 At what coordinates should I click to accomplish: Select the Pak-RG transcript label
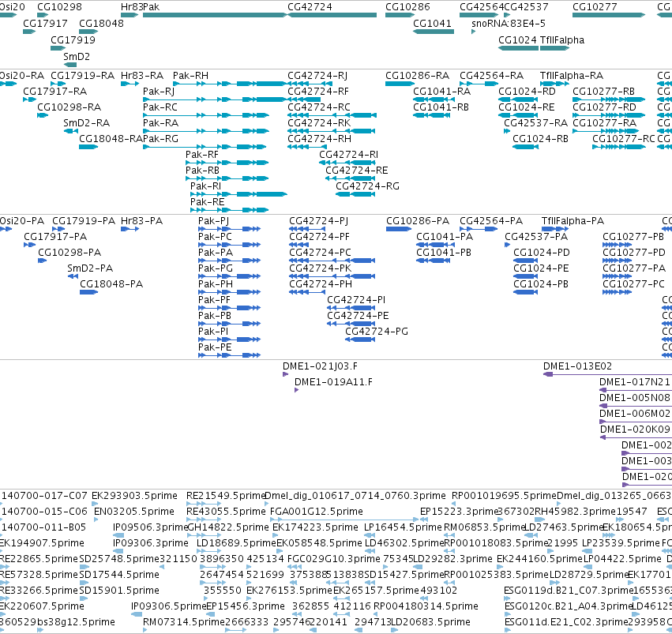coord(160,139)
